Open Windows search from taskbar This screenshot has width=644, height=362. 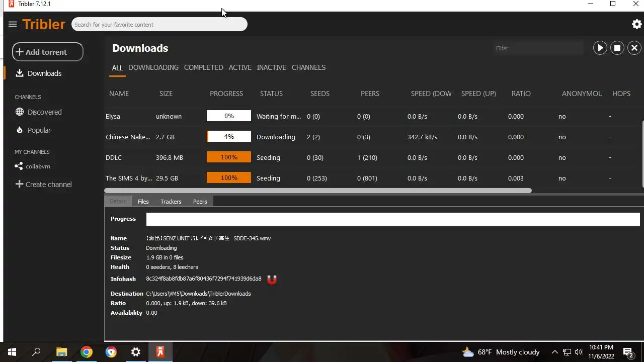pos(36,352)
